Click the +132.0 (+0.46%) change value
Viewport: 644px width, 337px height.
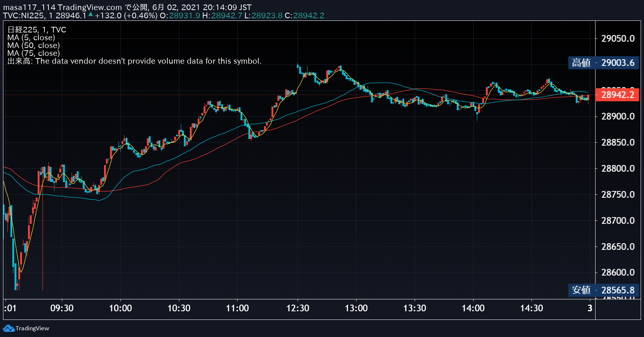[126, 16]
